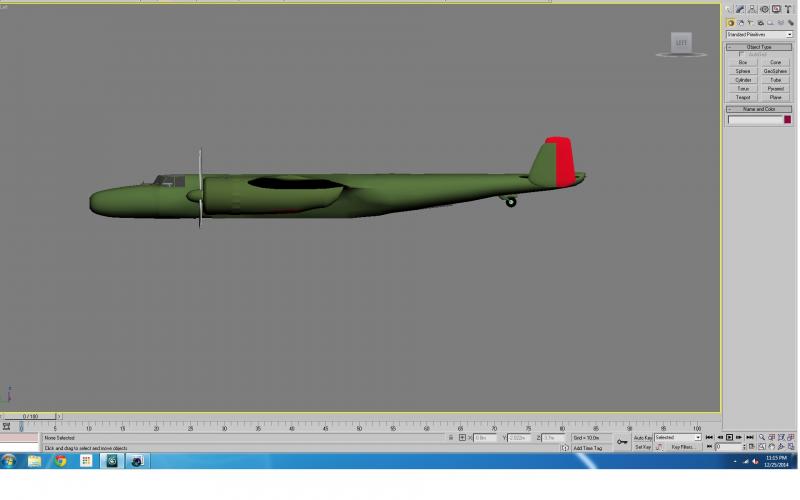The height and width of the screenshot is (500, 800).
Task: Select the Zoom All viewport tool
Action: (771, 437)
